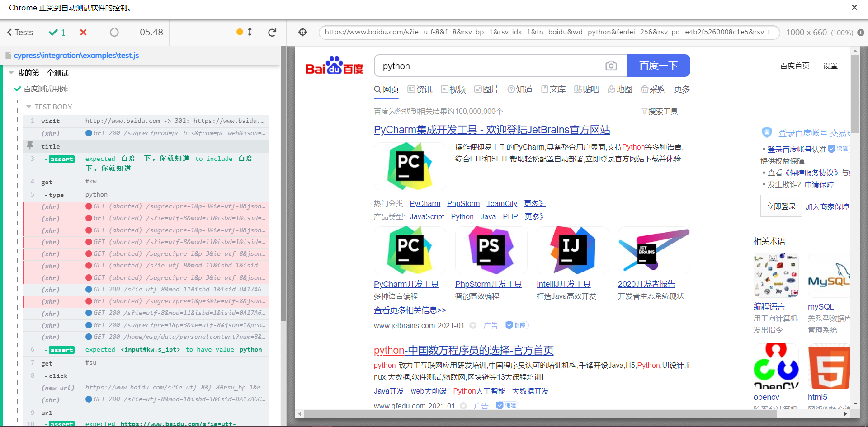This screenshot has height=427, width=868.
Task: Open the selector playground crosshair icon
Action: (302, 32)
